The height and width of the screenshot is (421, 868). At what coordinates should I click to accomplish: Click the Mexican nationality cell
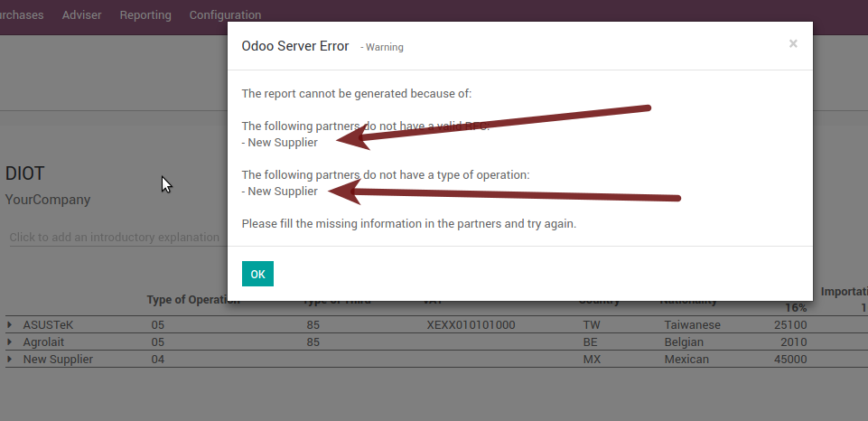686,360
